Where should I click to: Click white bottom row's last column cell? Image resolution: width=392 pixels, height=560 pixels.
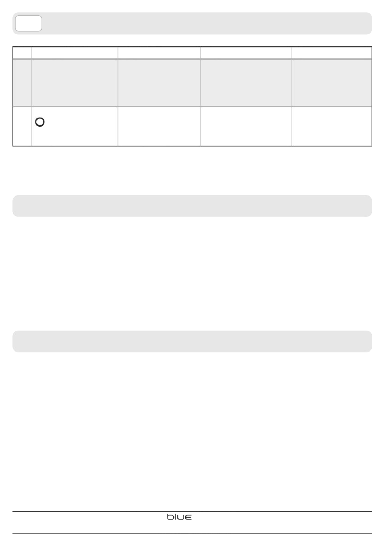coord(331,126)
